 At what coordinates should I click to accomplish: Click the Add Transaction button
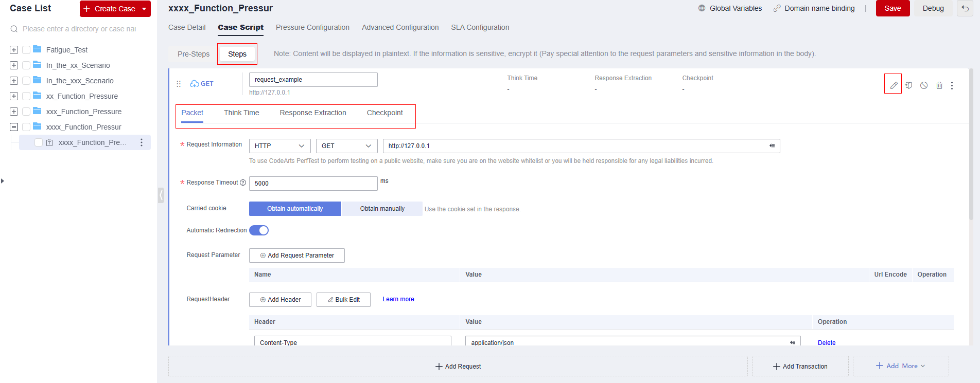(x=800, y=366)
